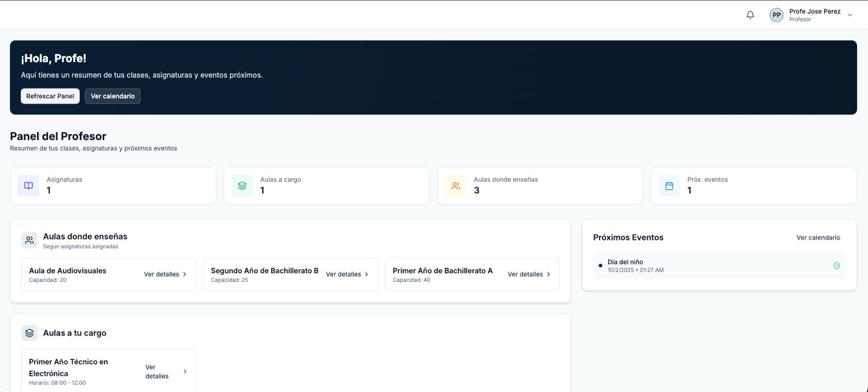The width and height of the screenshot is (868, 392).
Task: Click the 10/2/2025 • 01:27 AM date text
Action: (x=636, y=270)
